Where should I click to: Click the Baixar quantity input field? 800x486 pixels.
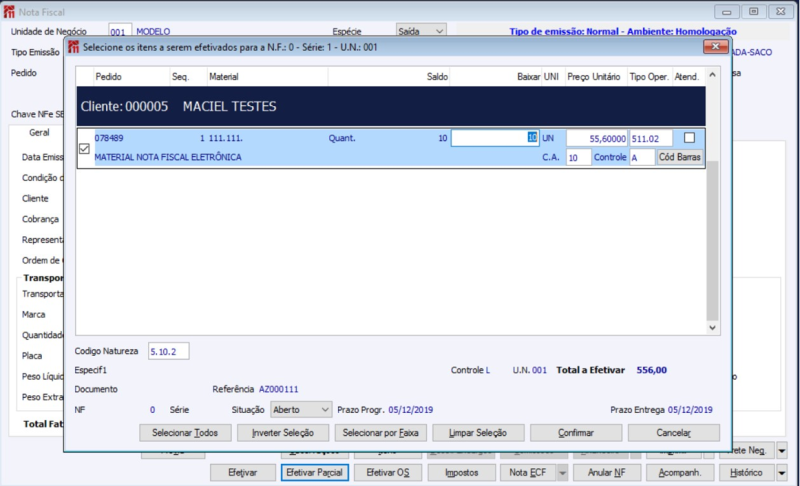point(495,138)
